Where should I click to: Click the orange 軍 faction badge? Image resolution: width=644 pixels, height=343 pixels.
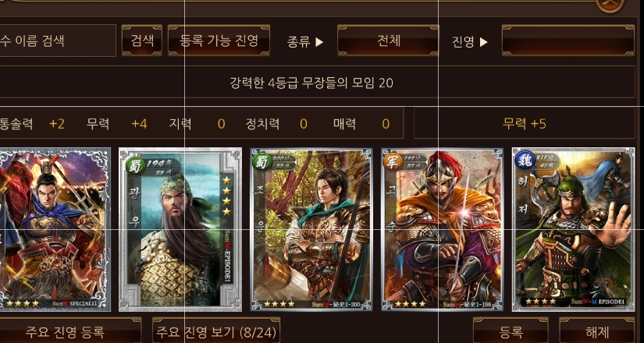[393, 162]
